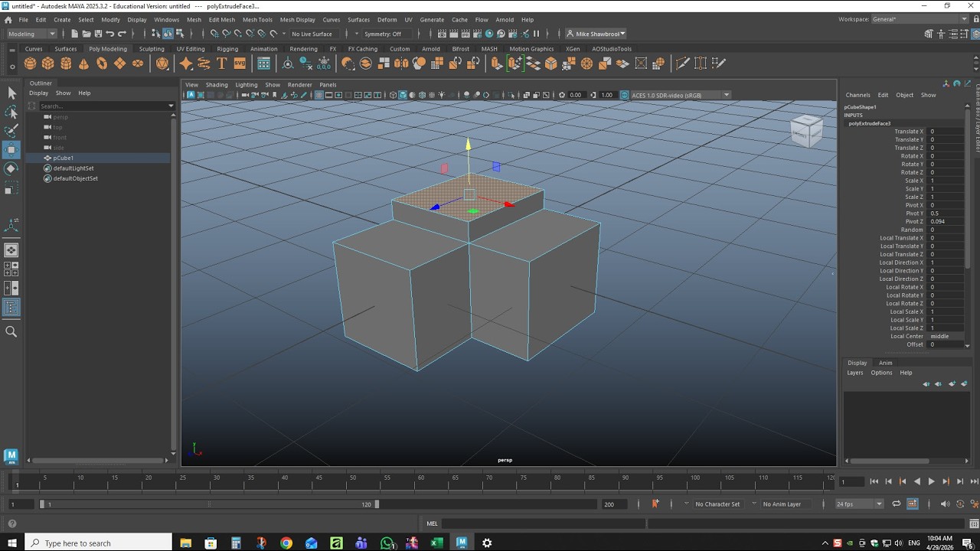Adjust the playback range slider end handle
The width and height of the screenshot is (980, 551).
(376, 504)
